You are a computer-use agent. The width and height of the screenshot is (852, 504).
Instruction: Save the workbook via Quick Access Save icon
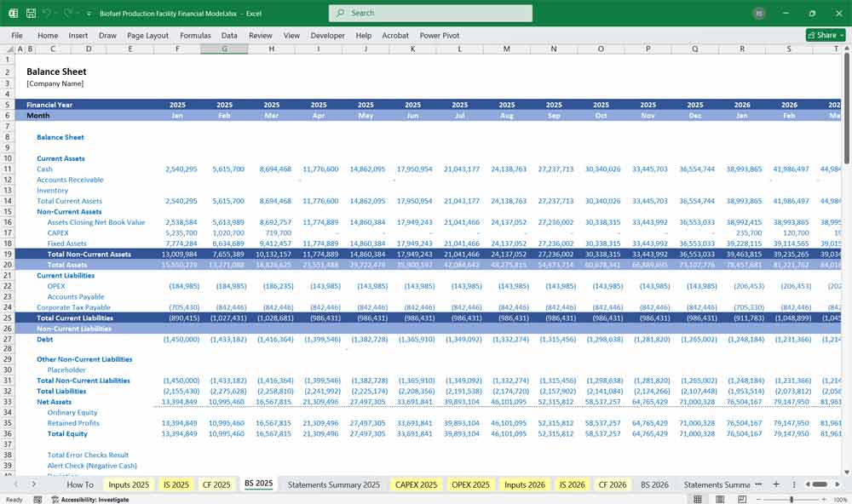pos(31,13)
